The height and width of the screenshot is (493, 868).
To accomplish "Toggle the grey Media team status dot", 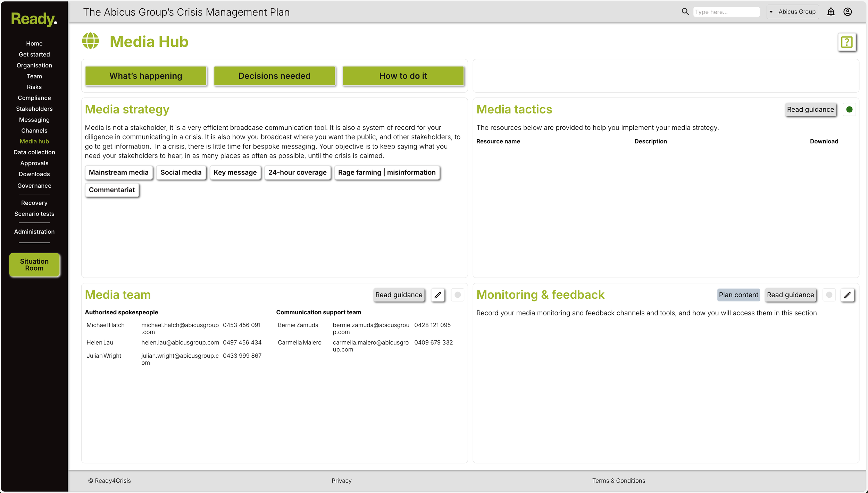I will point(458,295).
